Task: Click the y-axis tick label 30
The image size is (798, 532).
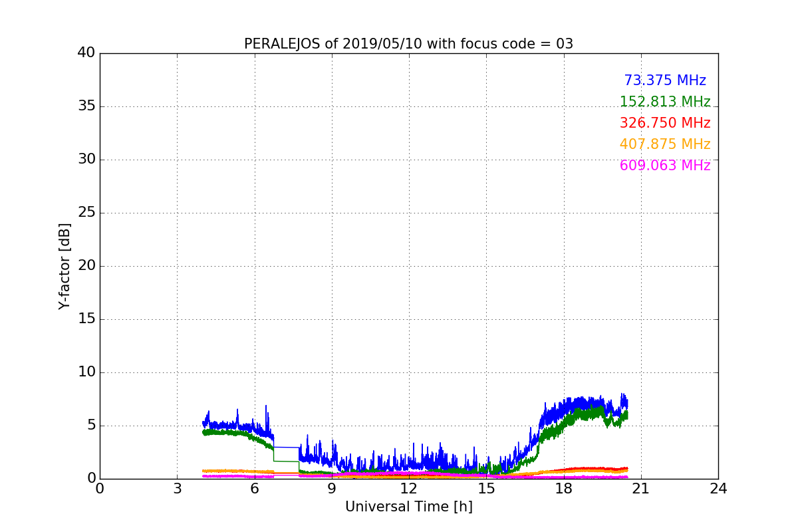Action: click(x=86, y=160)
